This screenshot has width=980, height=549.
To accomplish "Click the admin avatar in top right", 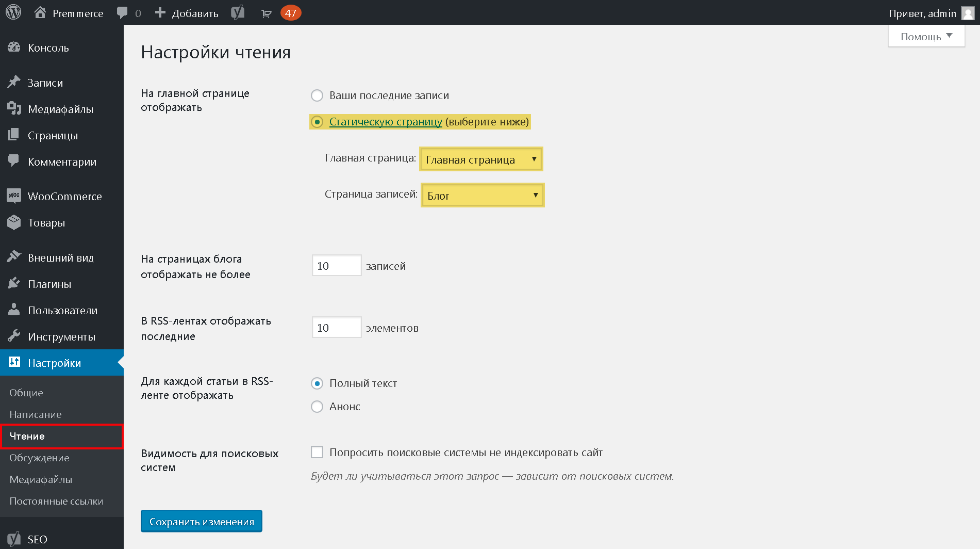I will pyautogui.click(x=968, y=13).
